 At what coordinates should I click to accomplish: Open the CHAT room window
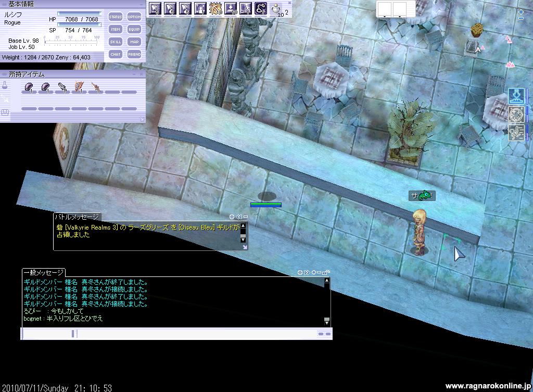click(115, 54)
